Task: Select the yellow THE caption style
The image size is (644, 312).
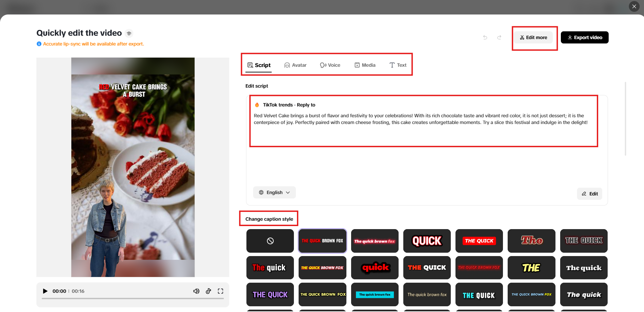Action: [x=531, y=268]
